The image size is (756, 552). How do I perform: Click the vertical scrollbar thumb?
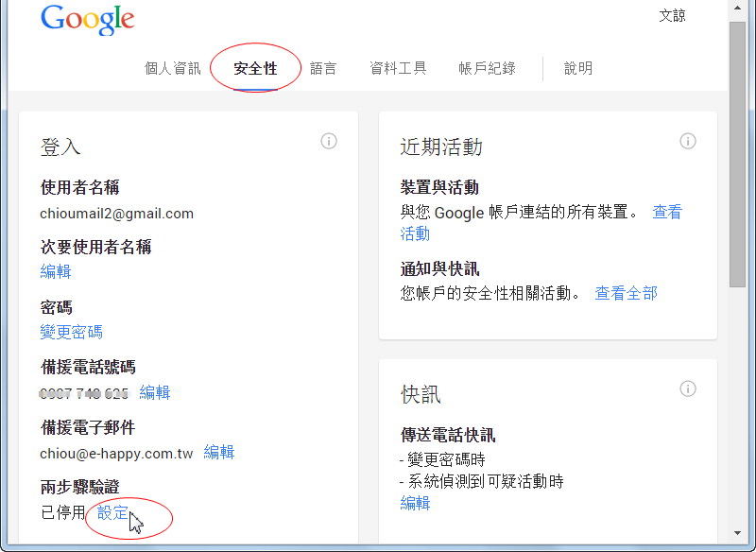coord(738,154)
